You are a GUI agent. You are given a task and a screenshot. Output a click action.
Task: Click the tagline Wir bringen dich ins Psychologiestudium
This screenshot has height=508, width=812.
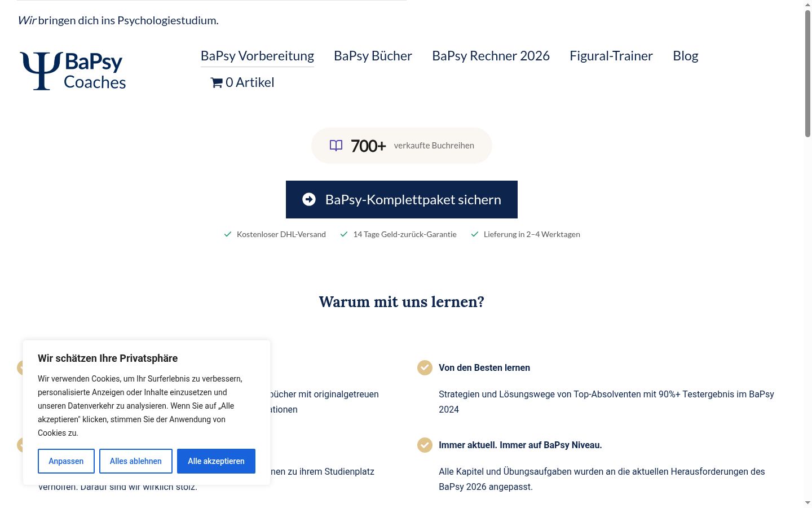tap(118, 20)
